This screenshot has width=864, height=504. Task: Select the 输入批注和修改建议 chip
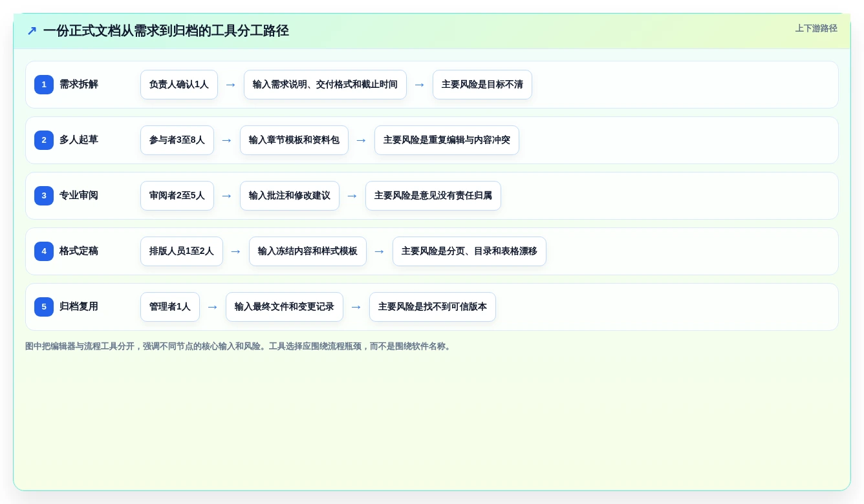pyautogui.click(x=290, y=196)
